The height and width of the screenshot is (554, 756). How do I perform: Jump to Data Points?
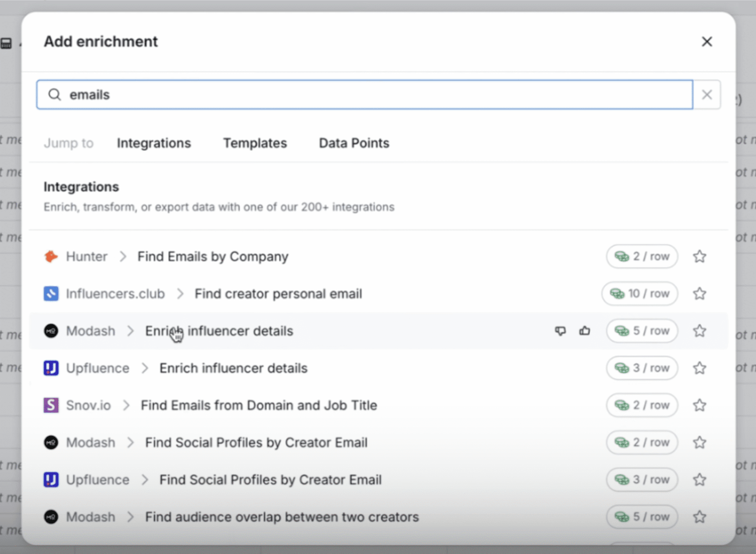coord(354,143)
